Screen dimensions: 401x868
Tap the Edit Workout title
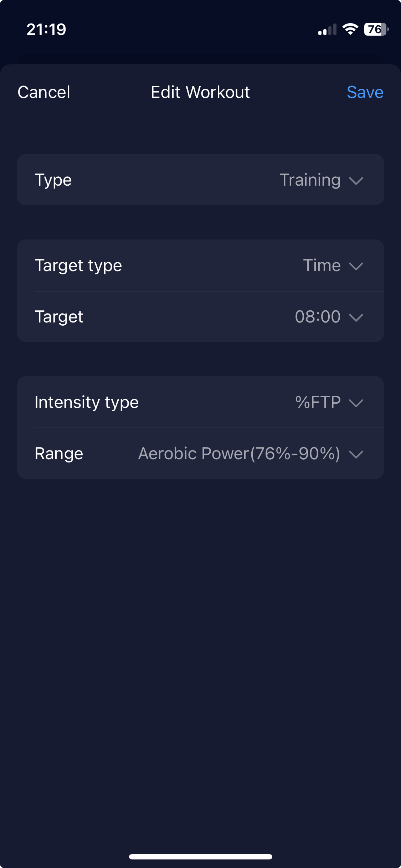click(x=200, y=92)
